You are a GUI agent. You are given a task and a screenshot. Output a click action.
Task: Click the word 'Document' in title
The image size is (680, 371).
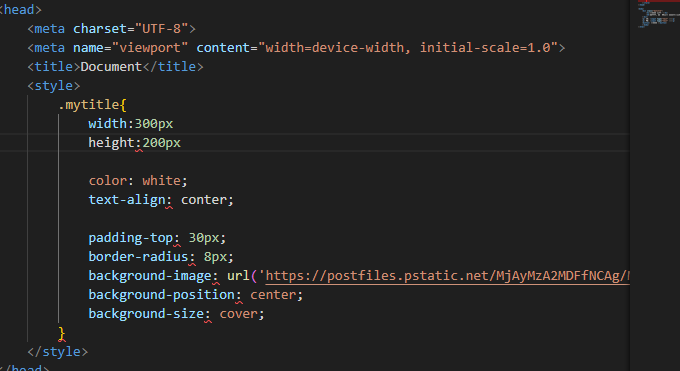[111, 67]
